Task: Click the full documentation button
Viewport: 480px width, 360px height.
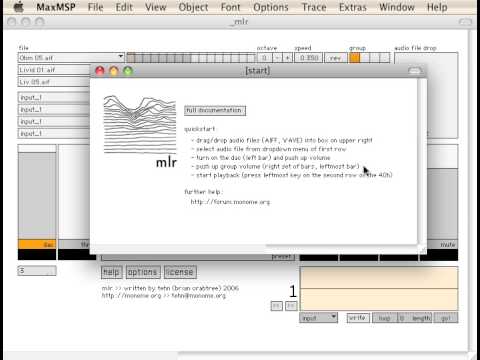Action: [215, 110]
